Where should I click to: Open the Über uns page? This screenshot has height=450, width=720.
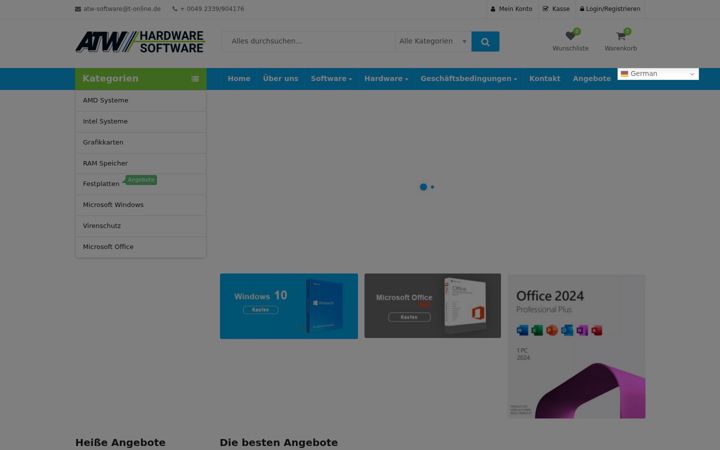(281, 79)
